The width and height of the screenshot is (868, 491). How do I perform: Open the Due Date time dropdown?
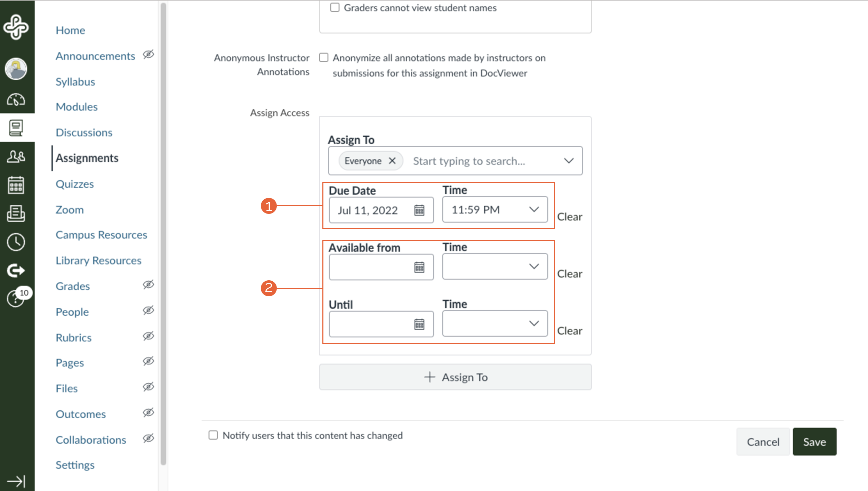click(495, 210)
